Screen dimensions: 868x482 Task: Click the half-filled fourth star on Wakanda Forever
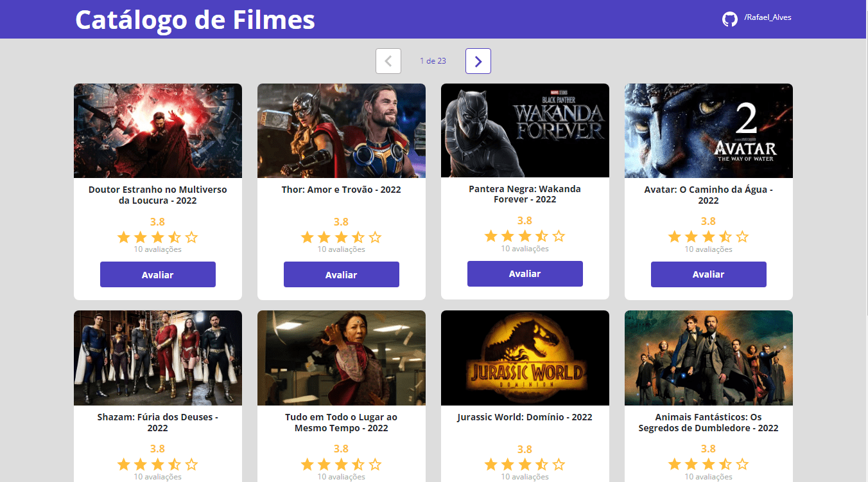542,236
